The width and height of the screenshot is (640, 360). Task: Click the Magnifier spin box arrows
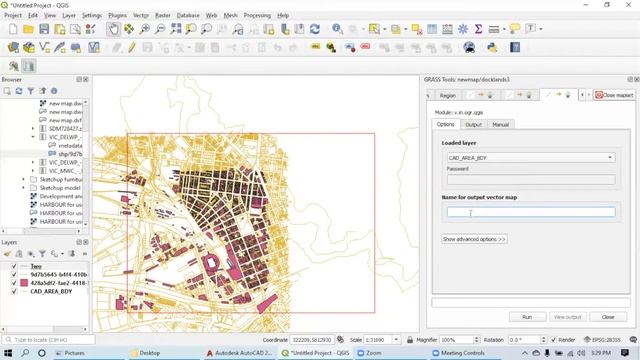click(x=476, y=340)
